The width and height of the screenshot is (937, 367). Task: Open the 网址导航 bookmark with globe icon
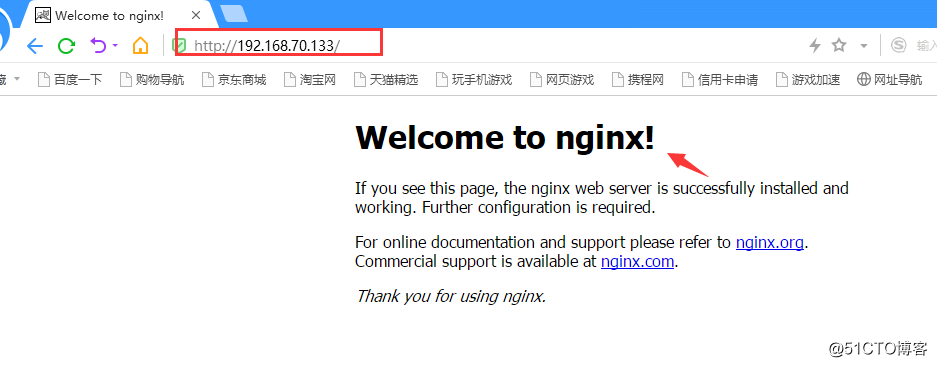tap(889, 79)
